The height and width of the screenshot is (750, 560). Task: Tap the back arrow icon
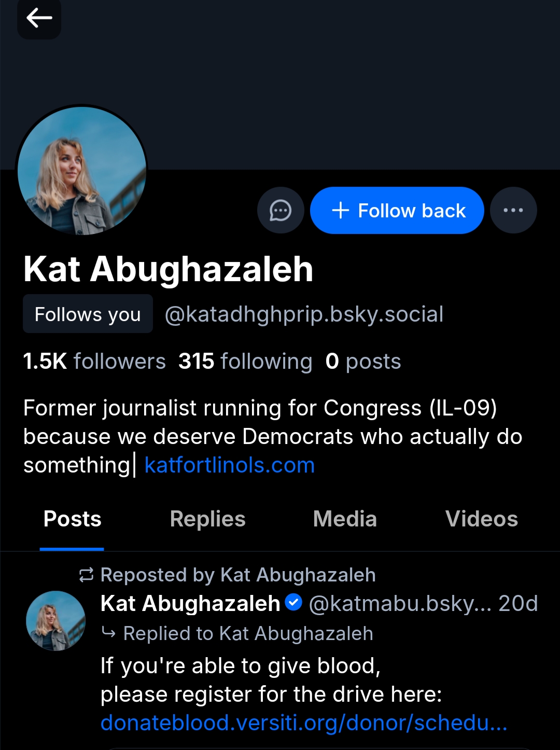39,19
